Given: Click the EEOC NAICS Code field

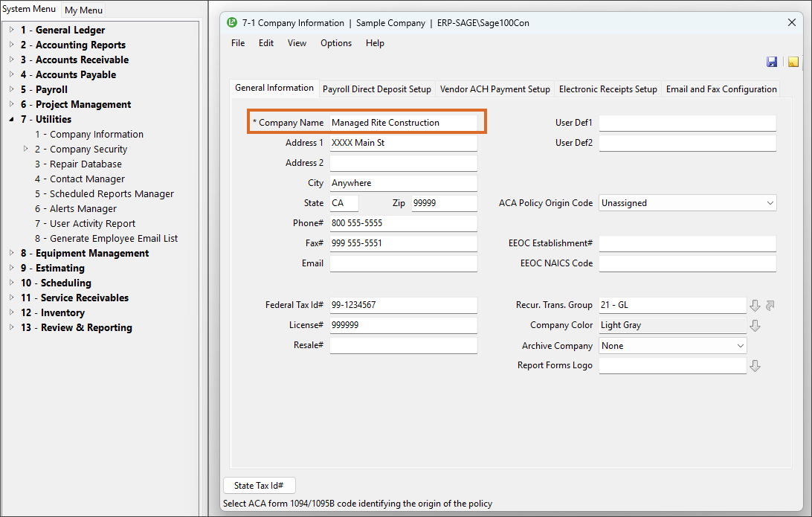Looking at the screenshot, I should coord(688,263).
